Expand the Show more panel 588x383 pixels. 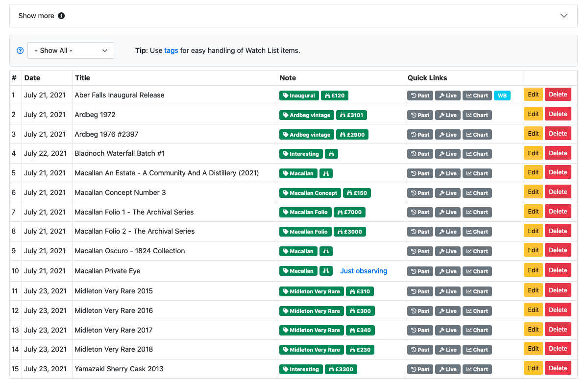pyautogui.click(x=563, y=15)
